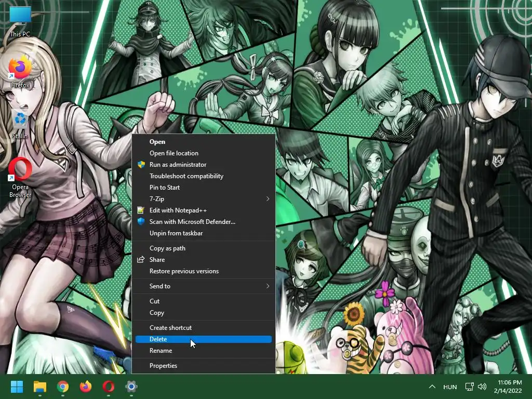Select Troubleshoot compatibility
The image size is (532, 399).
(x=204, y=176)
